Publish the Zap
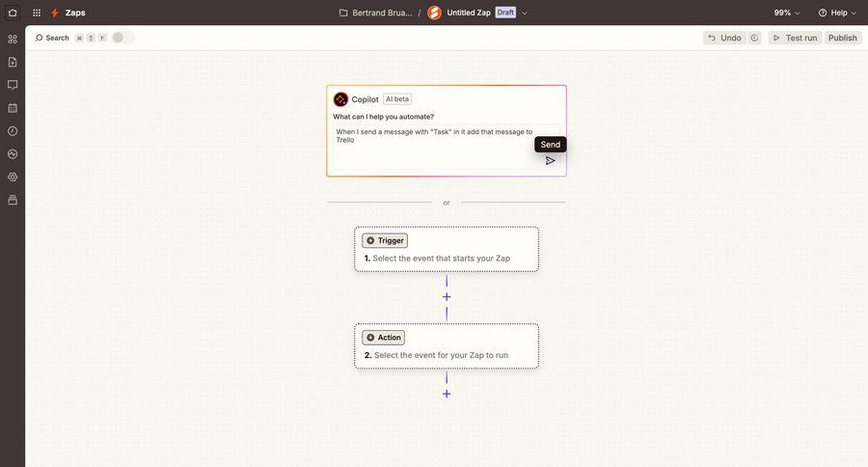Image resolution: width=868 pixels, height=467 pixels. 843,38
